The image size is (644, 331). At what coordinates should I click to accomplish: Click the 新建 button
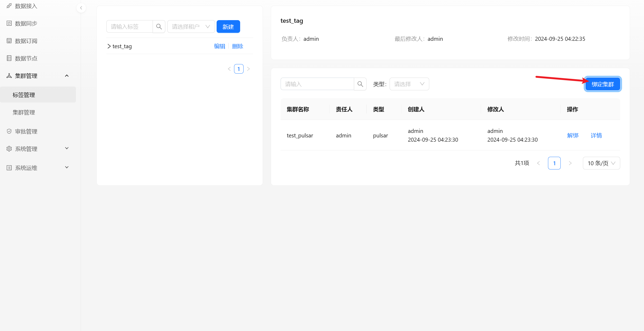pos(228,26)
